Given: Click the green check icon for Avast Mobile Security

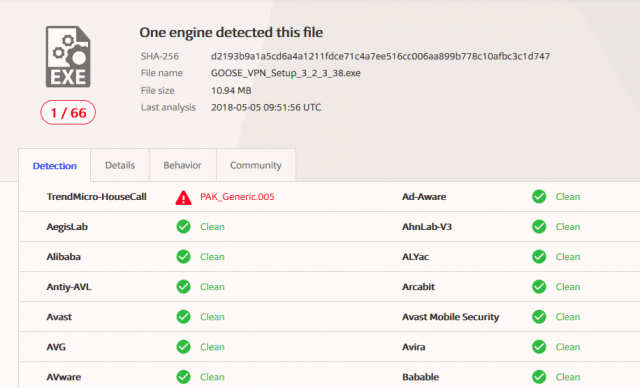Looking at the screenshot, I should coord(539,317).
